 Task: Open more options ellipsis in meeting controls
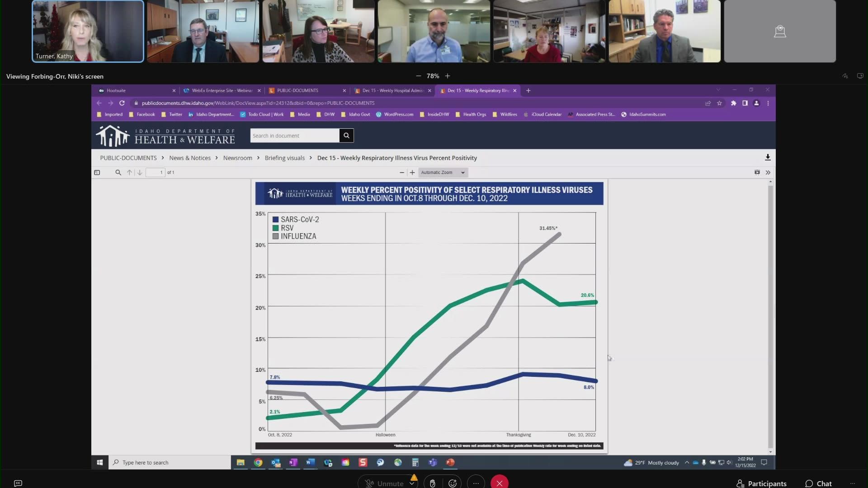(x=476, y=483)
